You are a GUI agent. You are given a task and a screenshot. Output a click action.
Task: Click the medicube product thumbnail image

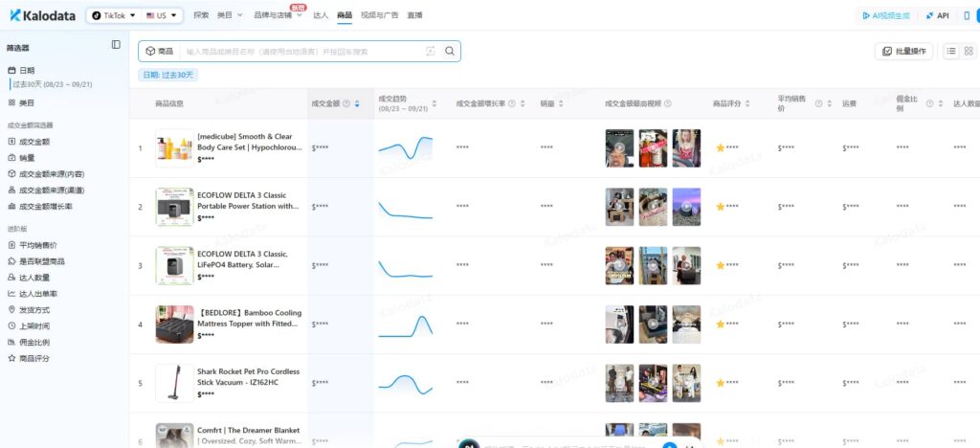tap(174, 148)
